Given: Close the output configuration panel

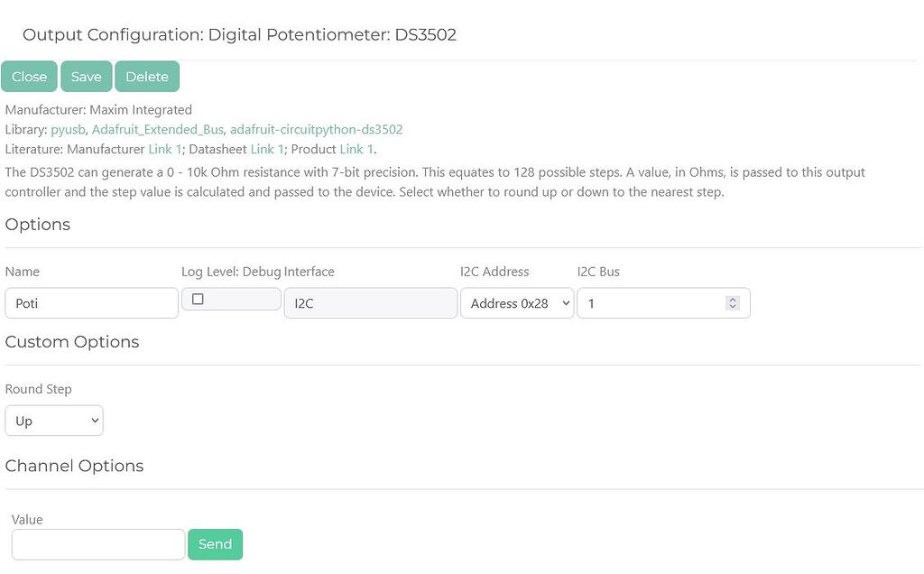Looking at the screenshot, I should point(29,77).
